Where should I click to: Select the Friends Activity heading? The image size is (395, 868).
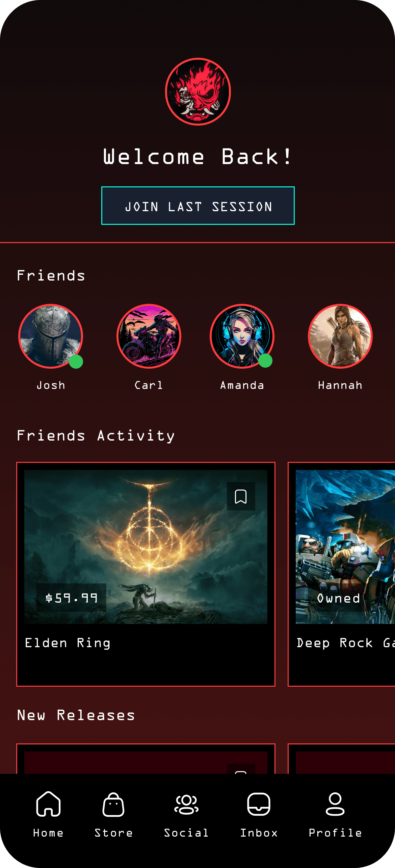click(x=96, y=436)
